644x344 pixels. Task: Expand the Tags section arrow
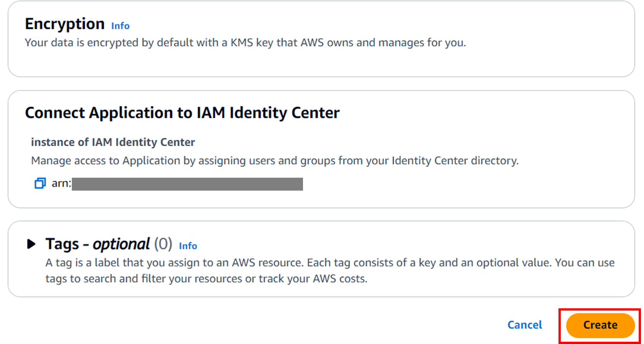coord(31,244)
